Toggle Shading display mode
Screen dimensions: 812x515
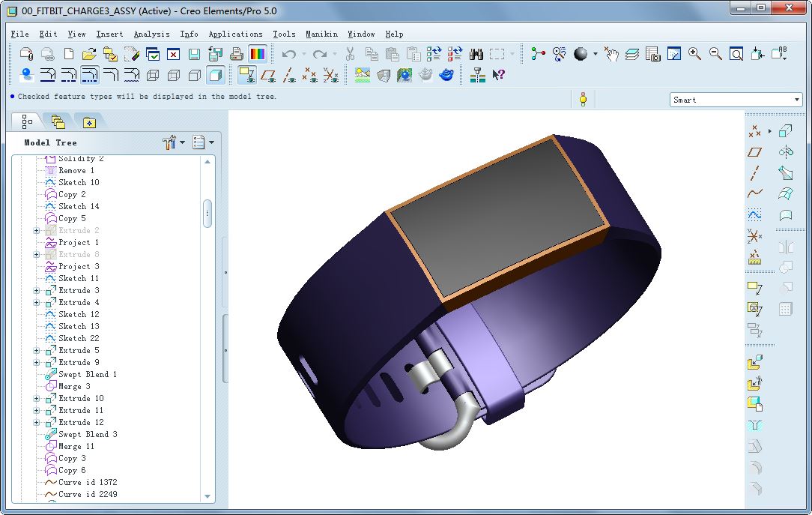216,75
